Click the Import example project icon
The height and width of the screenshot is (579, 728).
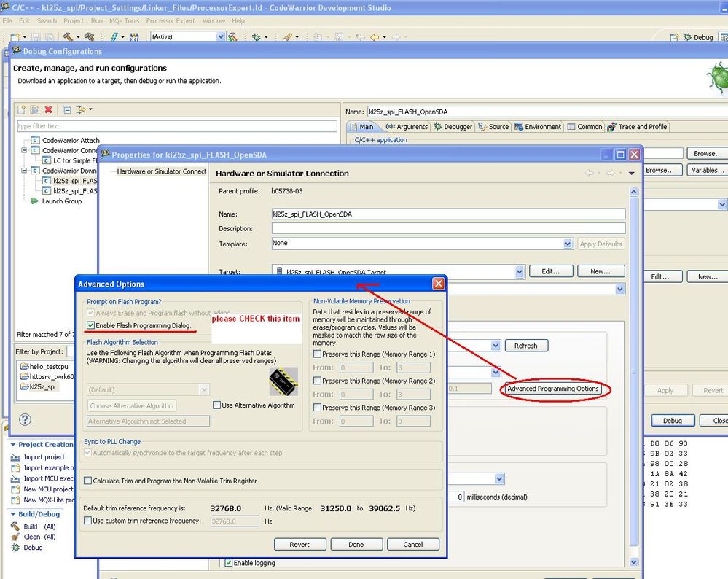click(15, 468)
